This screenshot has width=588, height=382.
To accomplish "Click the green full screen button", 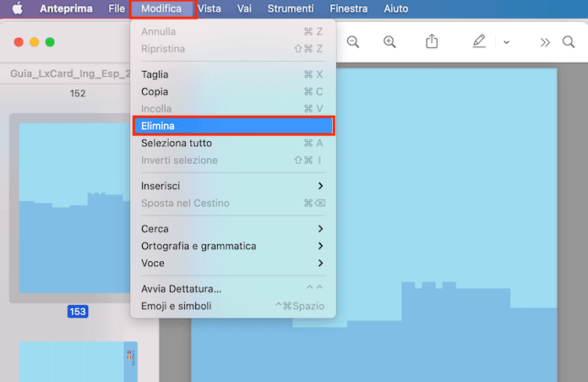I will pos(50,42).
